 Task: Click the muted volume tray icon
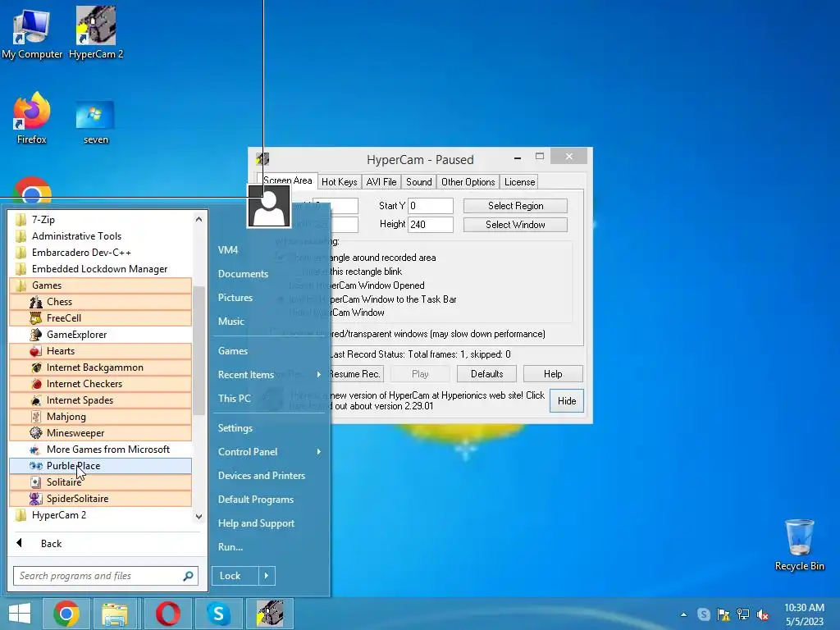click(763, 614)
